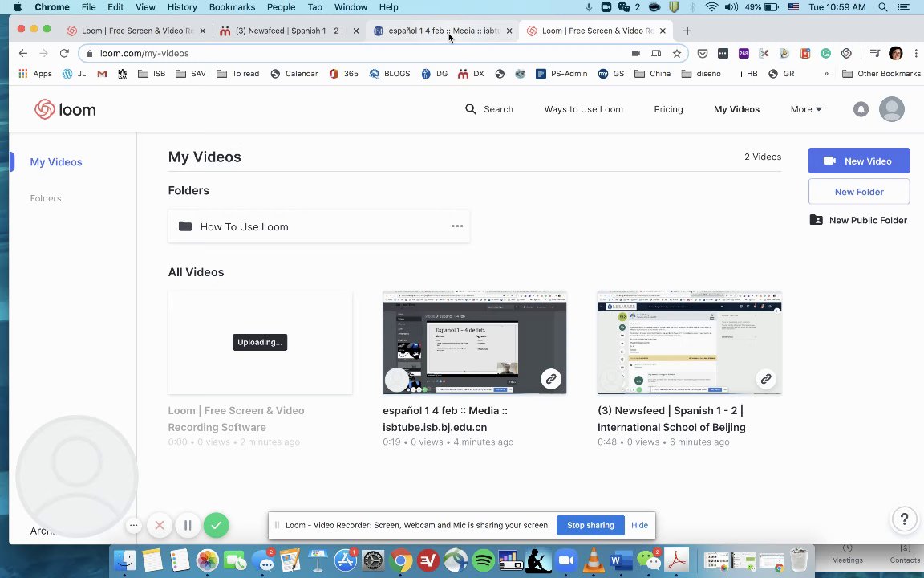Open the China bookmarks folder
The width and height of the screenshot is (924, 578).
[x=652, y=74]
